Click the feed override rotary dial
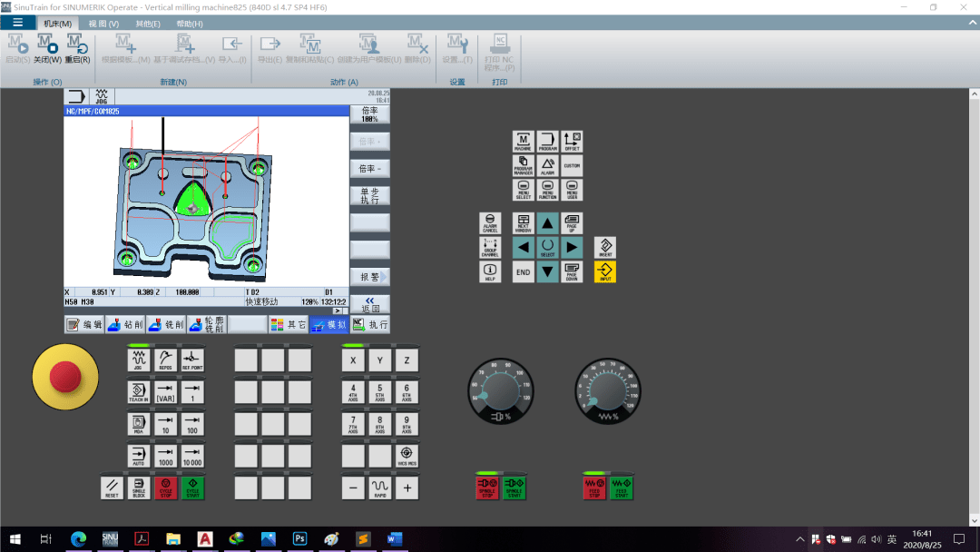The width and height of the screenshot is (980, 552). 607,391
